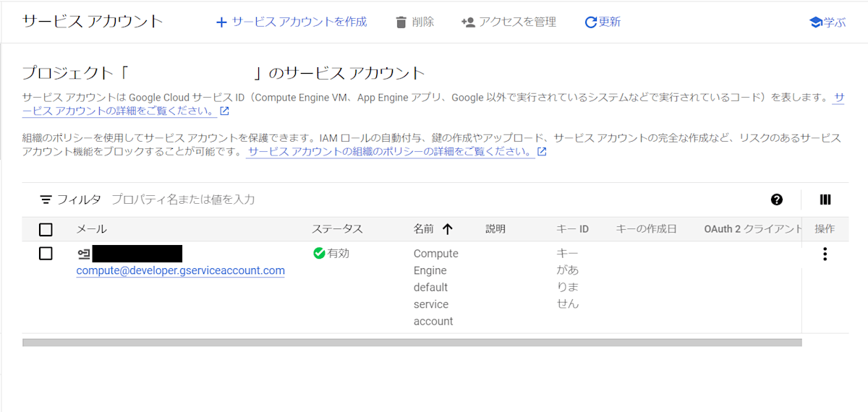Click the キー ID column header

[x=572, y=229]
